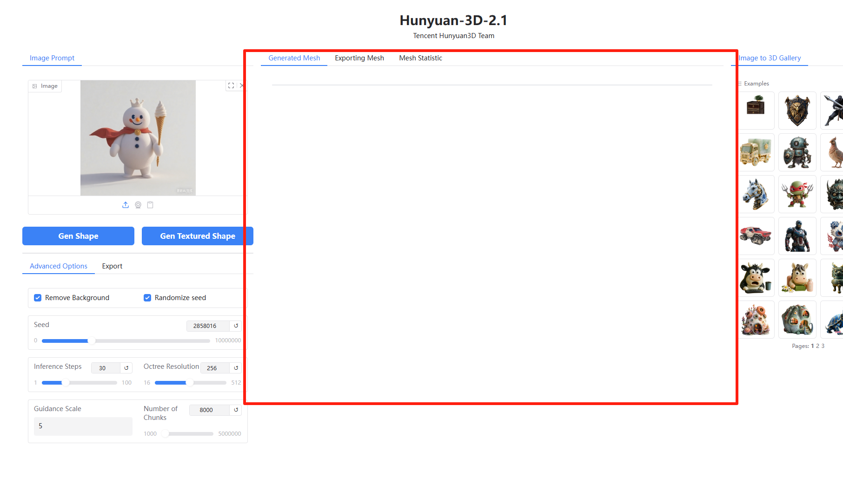Select the black and white cow example
The image size is (843, 504).
click(756, 278)
